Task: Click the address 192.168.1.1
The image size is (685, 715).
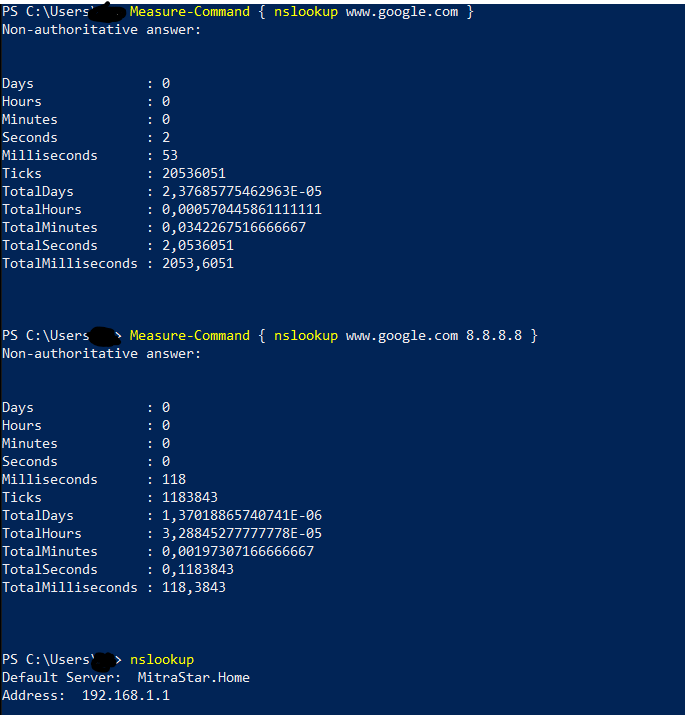Action: [x=126, y=695]
